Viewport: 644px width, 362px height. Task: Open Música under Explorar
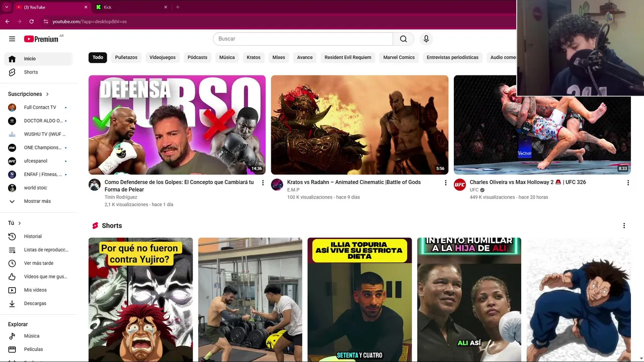[x=38, y=336]
